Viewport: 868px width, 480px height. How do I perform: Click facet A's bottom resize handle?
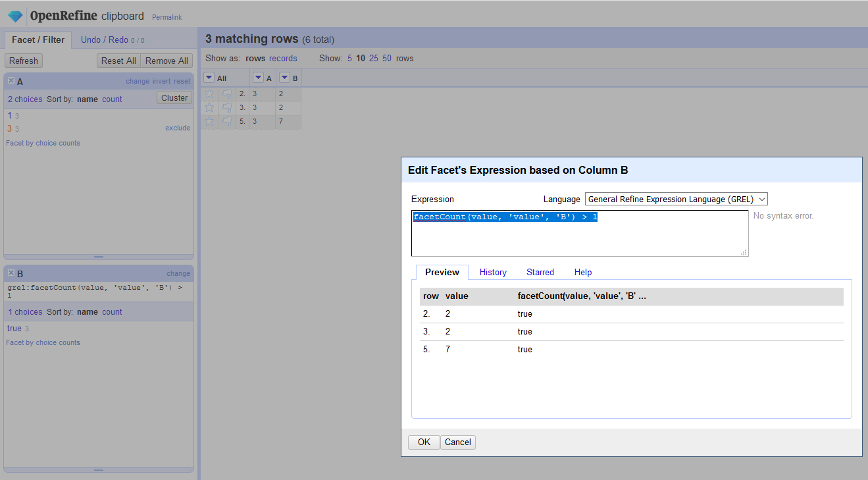click(99, 257)
